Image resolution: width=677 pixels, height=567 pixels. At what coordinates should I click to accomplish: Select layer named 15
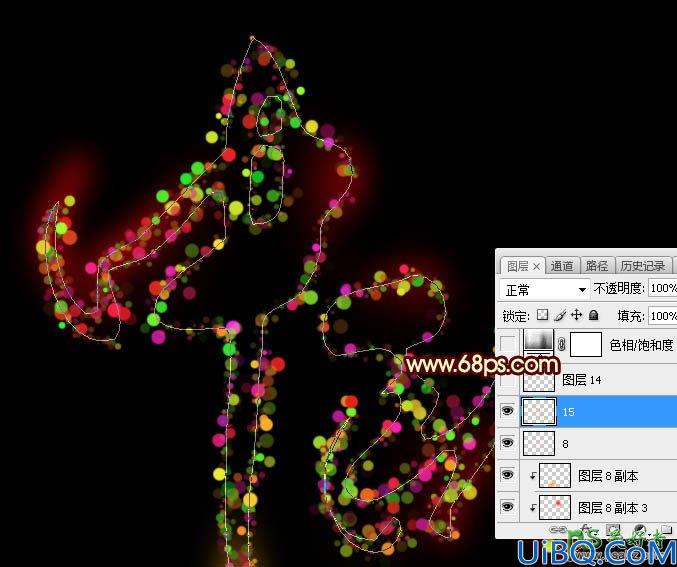point(569,412)
